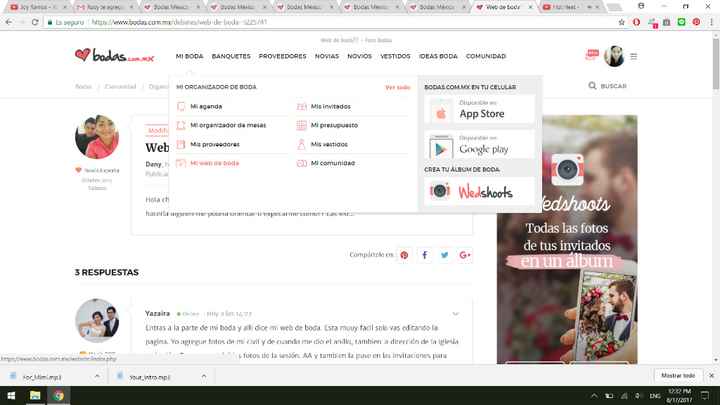This screenshot has height=405, width=720.
Task: Expand options for second downloaded mp3
Action: pyautogui.click(x=204, y=377)
